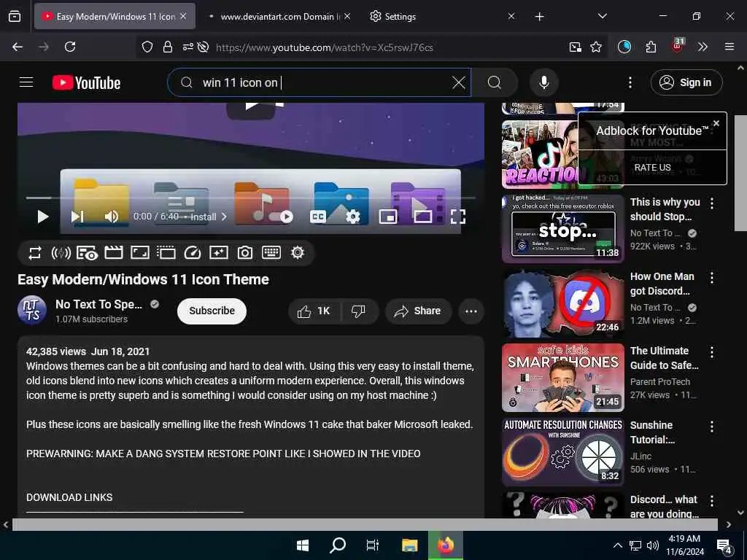Open the playback speed gauge icon
The height and width of the screenshot is (560, 747).
click(193, 252)
